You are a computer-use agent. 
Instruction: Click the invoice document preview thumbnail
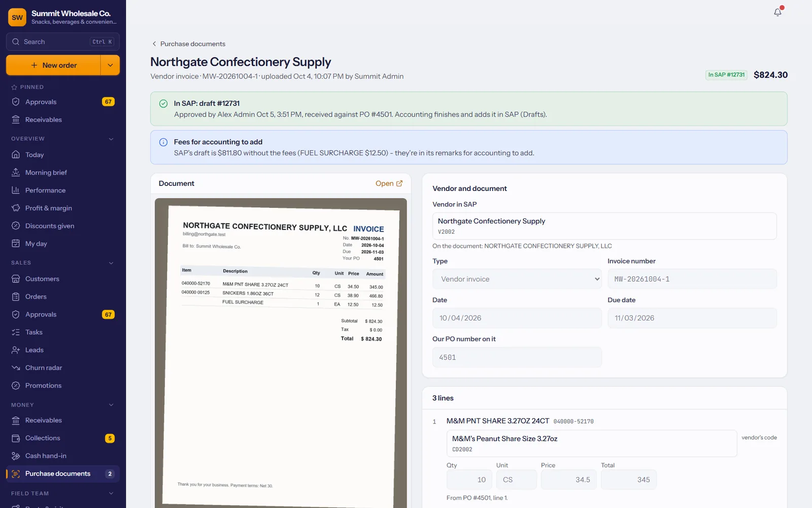point(281,353)
